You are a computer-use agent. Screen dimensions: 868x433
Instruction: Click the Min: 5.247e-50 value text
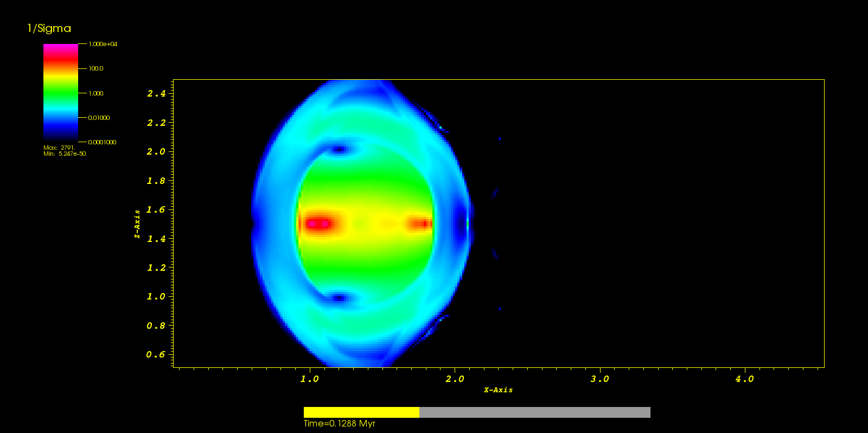coord(65,154)
